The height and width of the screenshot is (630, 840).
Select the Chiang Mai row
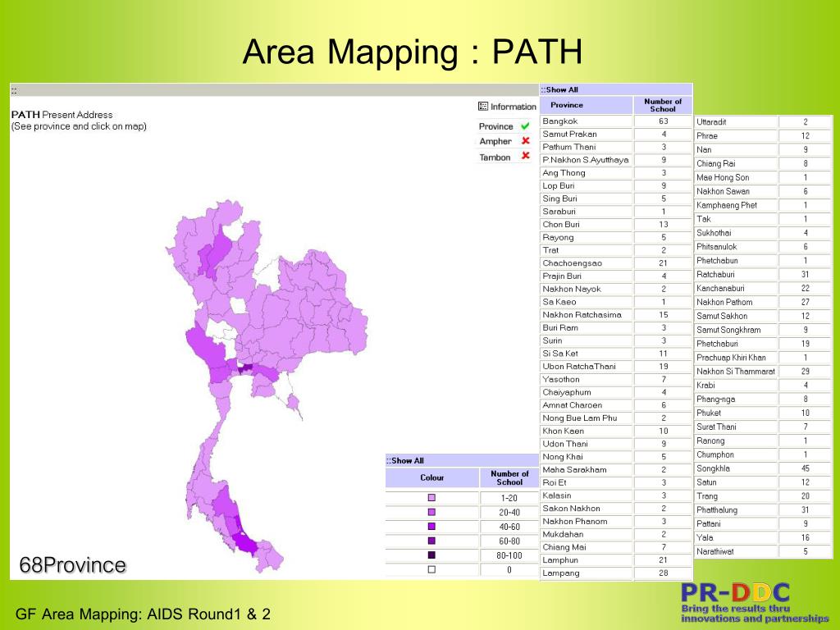click(x=616, y=547)
